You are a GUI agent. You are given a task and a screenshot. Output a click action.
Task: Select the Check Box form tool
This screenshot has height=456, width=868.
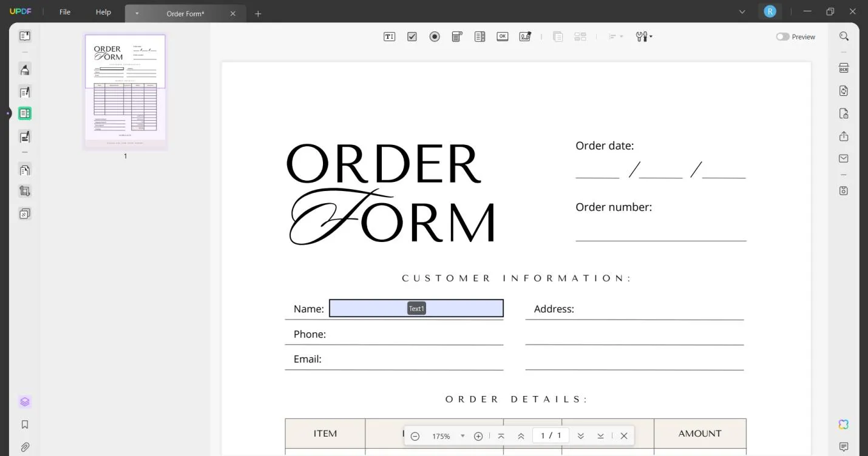[x=412, y=36]
